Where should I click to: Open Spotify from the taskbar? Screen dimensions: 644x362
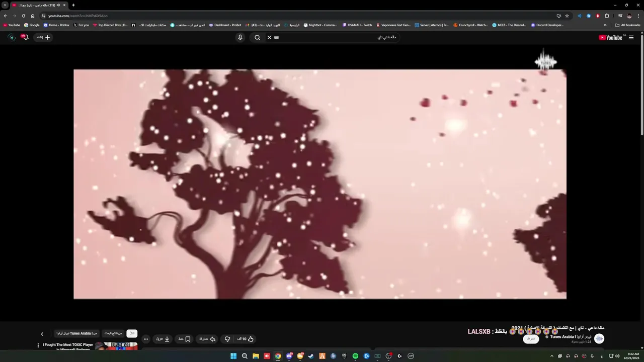(355, 356)
